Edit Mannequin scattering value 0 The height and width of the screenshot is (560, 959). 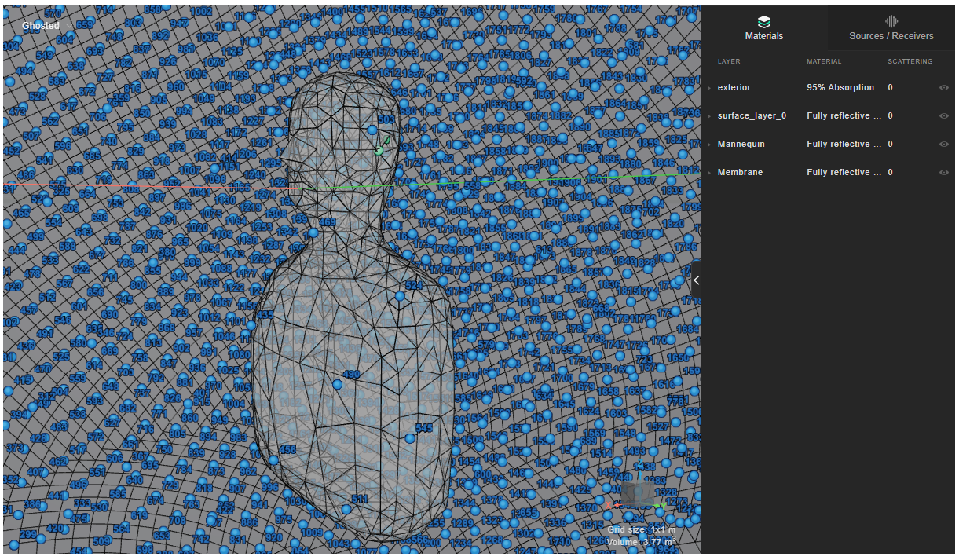(x=890, y=145)
